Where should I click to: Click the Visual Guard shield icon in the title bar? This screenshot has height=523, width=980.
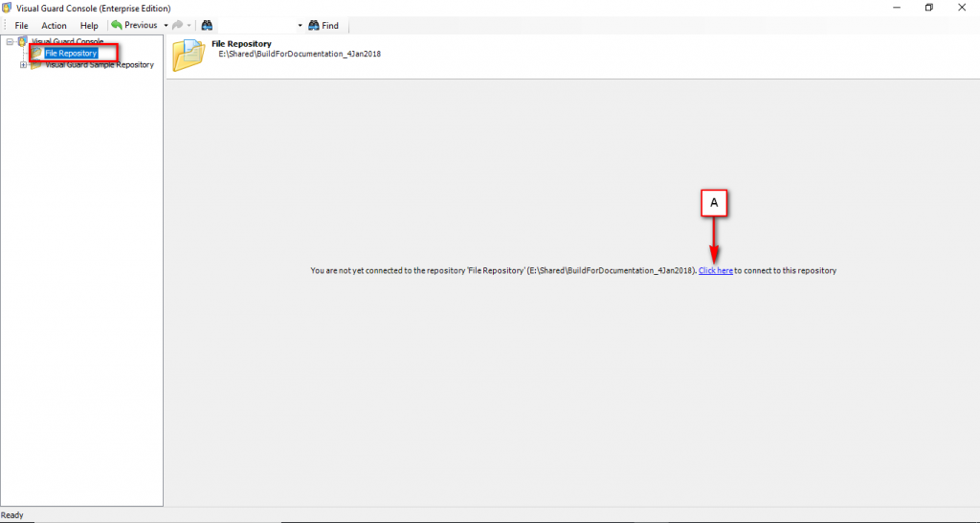coord(9,8)
